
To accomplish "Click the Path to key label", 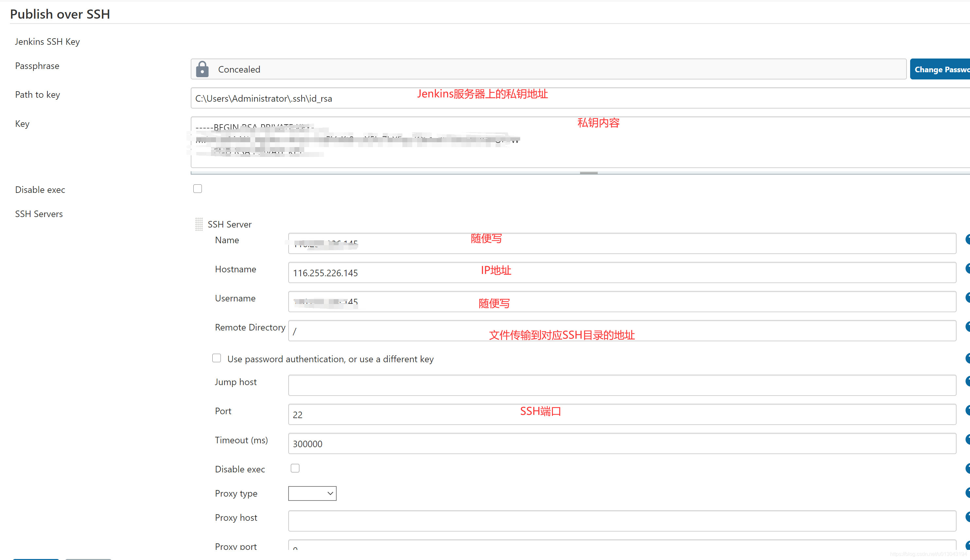I will pos(38,94).
